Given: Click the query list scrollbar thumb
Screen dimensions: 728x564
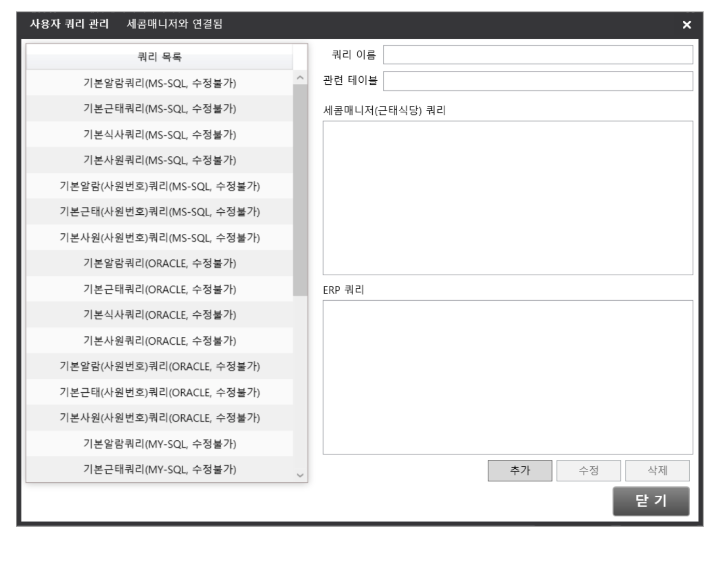Looking at the screenshot, I should [300, 189].
